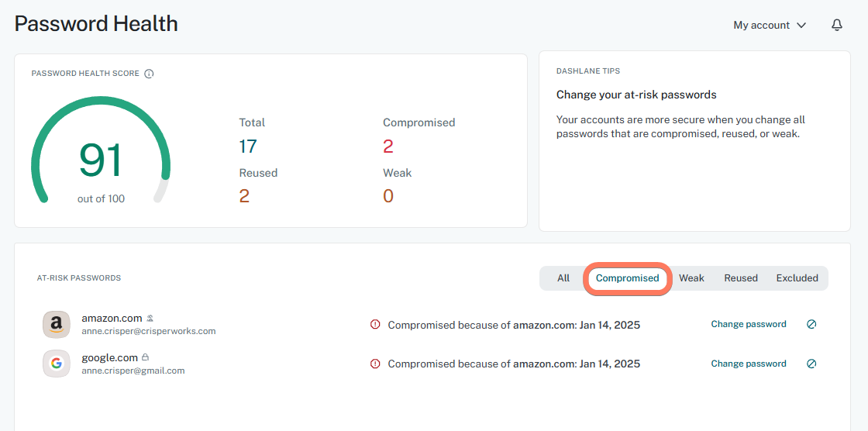This screenshot has width=868, height=431.
Task: Open the notifications bell
Action: click(837, 25)
